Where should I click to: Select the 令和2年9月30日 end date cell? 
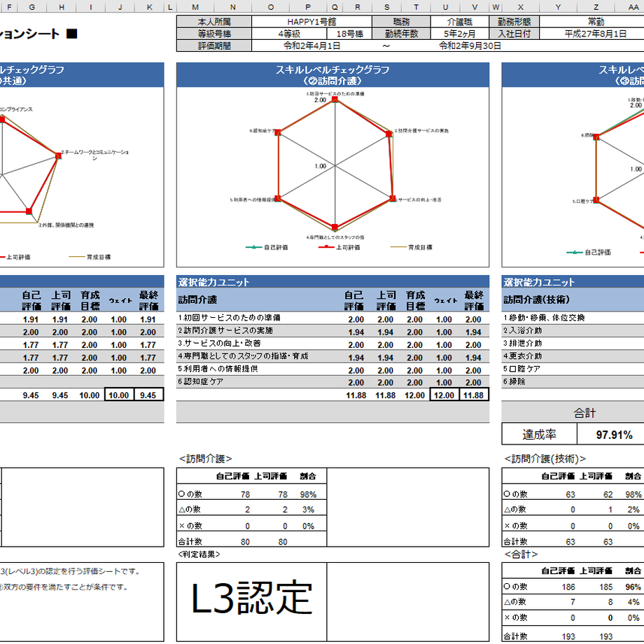tap(470, 45)
